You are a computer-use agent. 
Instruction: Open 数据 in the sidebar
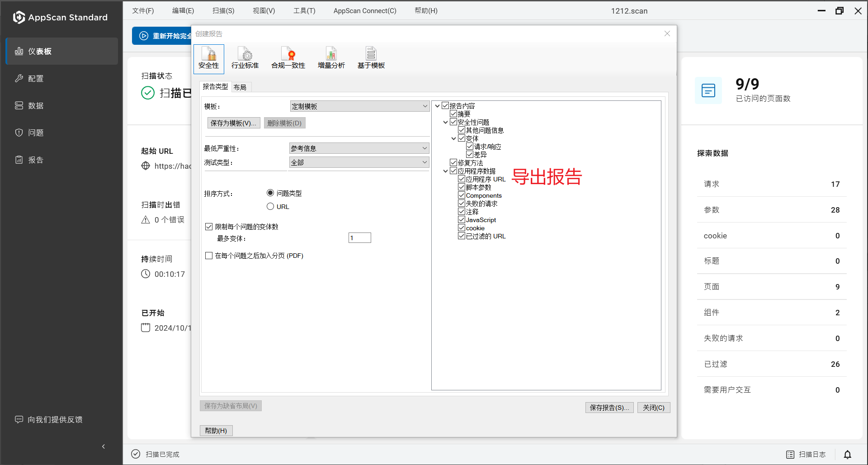[x=62, y=105]
